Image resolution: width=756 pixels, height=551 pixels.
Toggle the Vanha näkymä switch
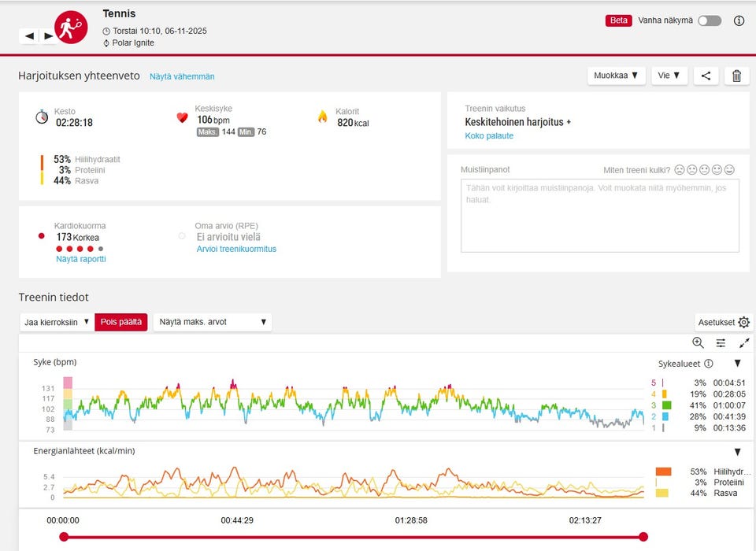710,20
